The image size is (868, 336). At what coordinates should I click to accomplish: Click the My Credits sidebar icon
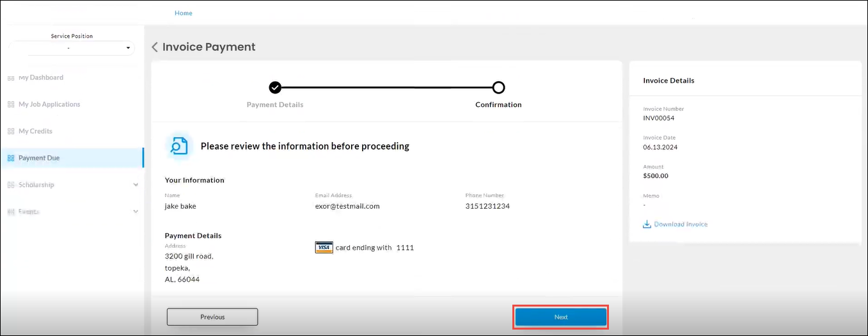tap(10, 131)
